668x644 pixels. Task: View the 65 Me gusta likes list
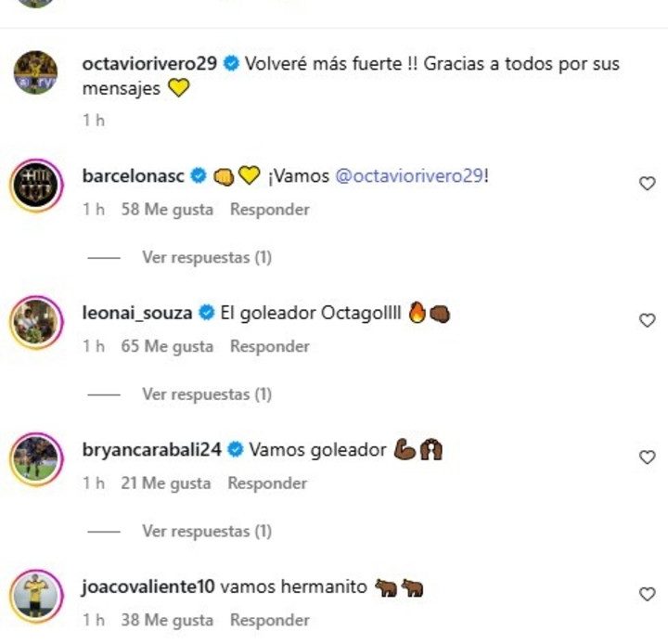(167, 346)
